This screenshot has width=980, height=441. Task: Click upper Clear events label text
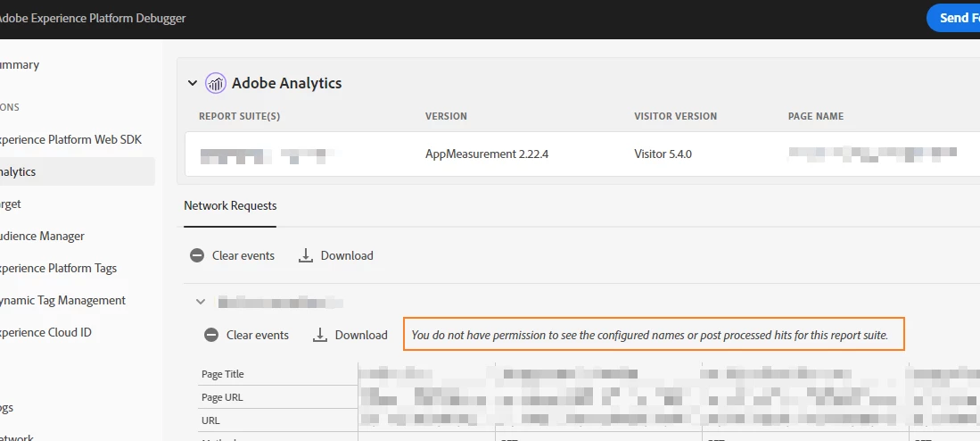click(243, 255)
